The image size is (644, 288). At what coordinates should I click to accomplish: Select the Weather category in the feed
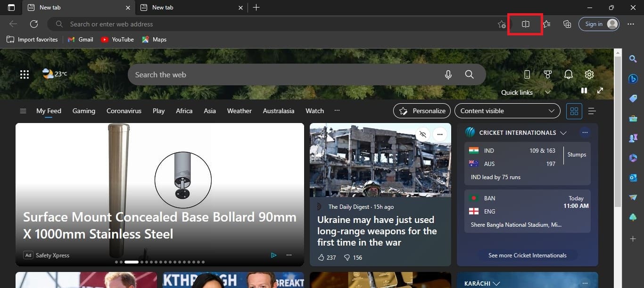(x=239, y=111)
